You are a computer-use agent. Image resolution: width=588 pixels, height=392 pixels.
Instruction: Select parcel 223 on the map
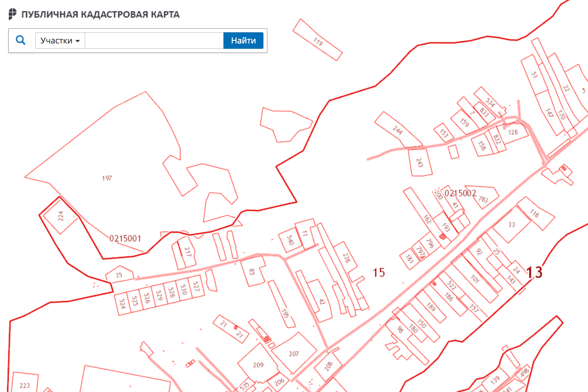click(25, 385)
